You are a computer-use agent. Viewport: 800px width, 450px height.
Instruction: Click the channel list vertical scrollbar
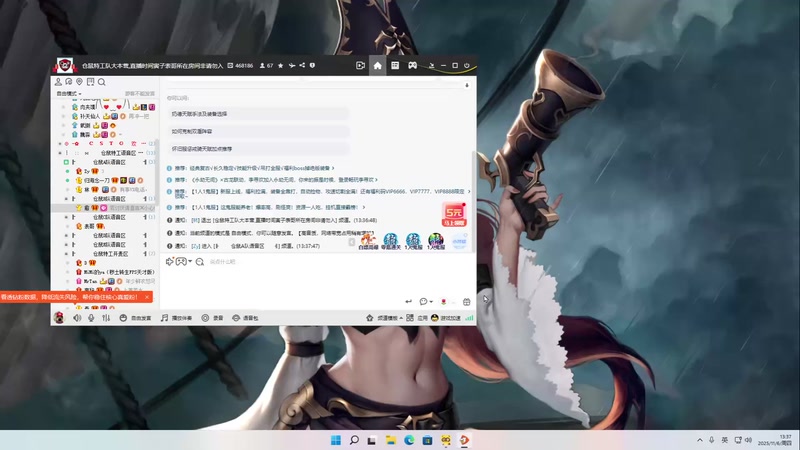(x=157, y=171)
